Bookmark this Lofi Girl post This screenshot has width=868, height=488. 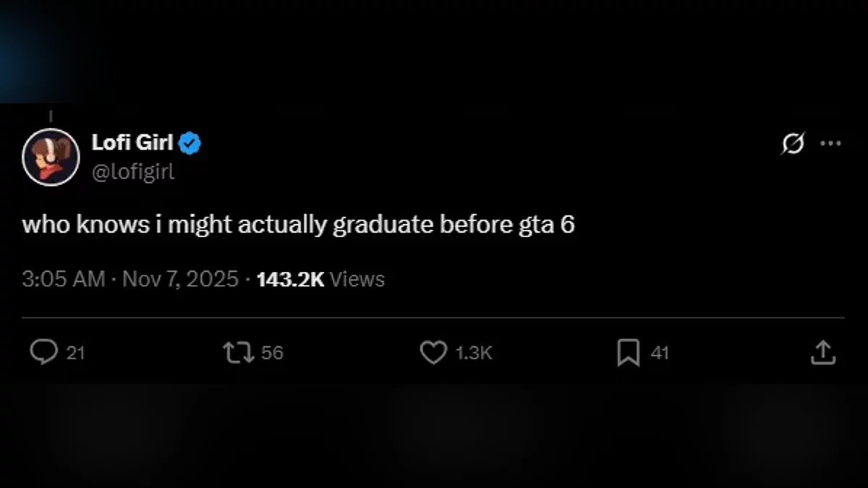[x=628, y=353]
